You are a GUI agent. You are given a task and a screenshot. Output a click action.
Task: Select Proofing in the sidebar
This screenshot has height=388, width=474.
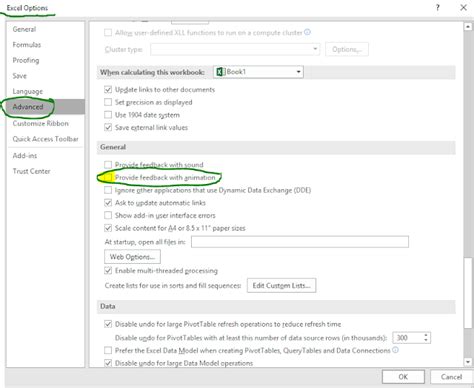(26, 60)
